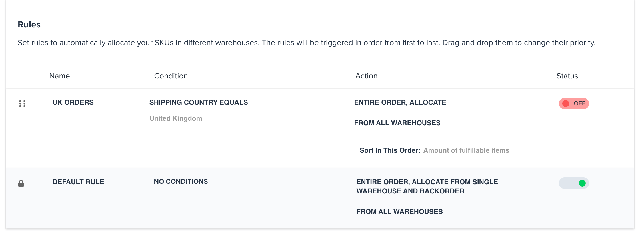Click the Action column header

[366, 76]
